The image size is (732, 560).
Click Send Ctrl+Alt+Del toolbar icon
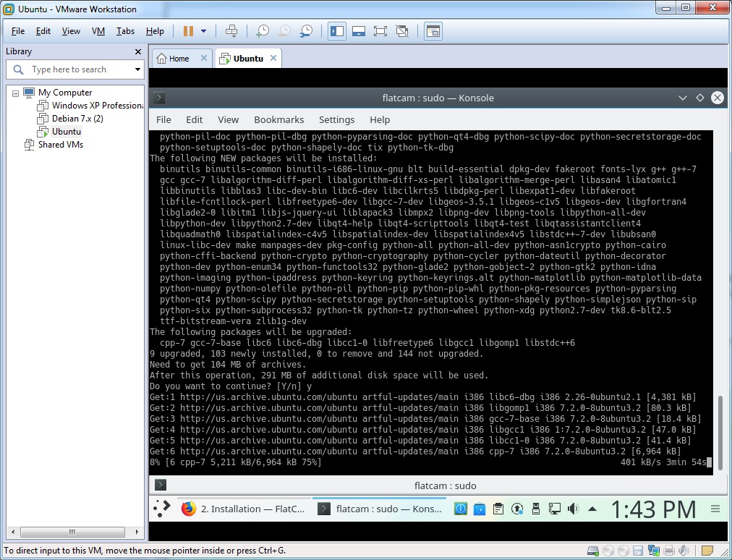231,31
